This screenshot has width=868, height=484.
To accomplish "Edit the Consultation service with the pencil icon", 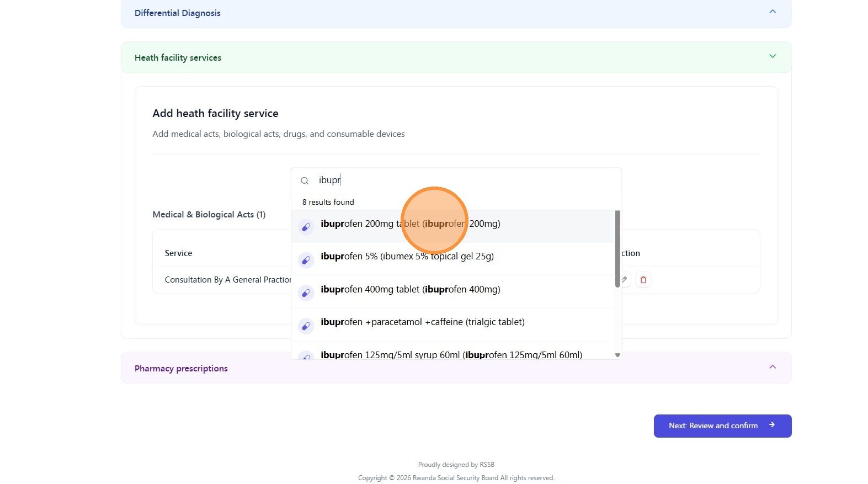I will (x=624, y=280).
